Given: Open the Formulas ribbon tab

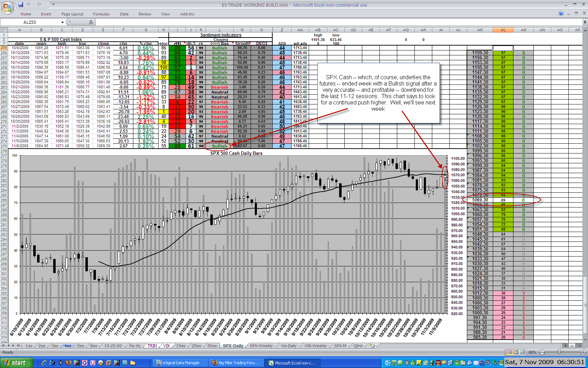Looking at the screenshot, I should [x=101, y=14].
